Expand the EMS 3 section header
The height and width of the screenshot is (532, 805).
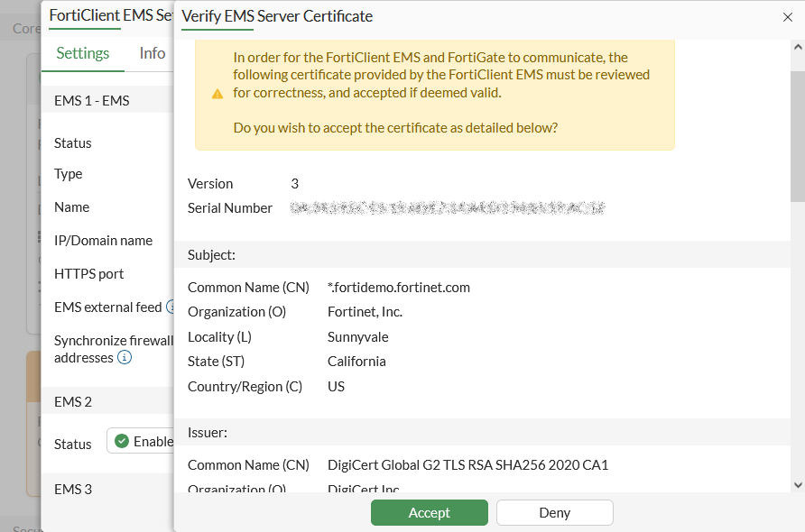pos(70,489)
